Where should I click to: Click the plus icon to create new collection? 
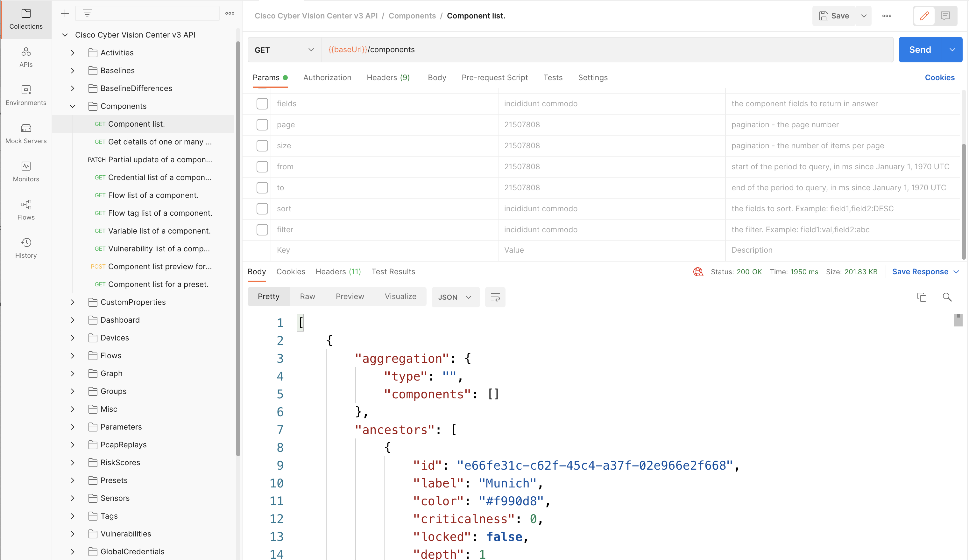[65, 13]
